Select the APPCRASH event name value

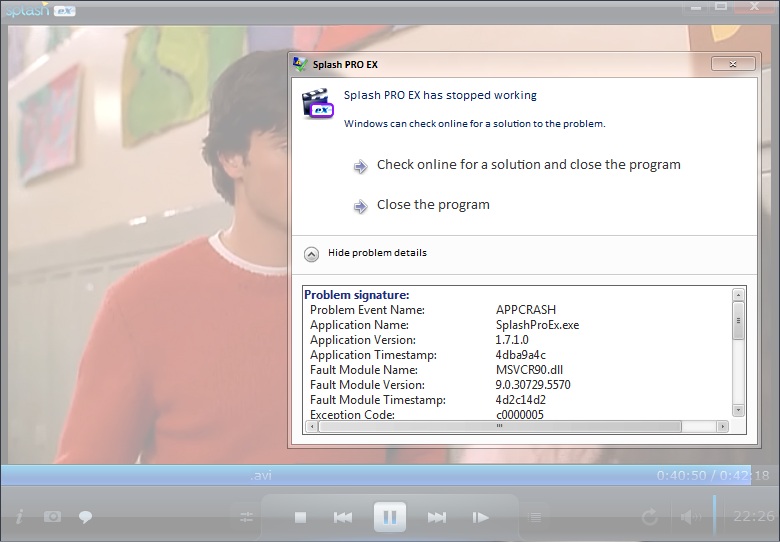click(526, 310)
